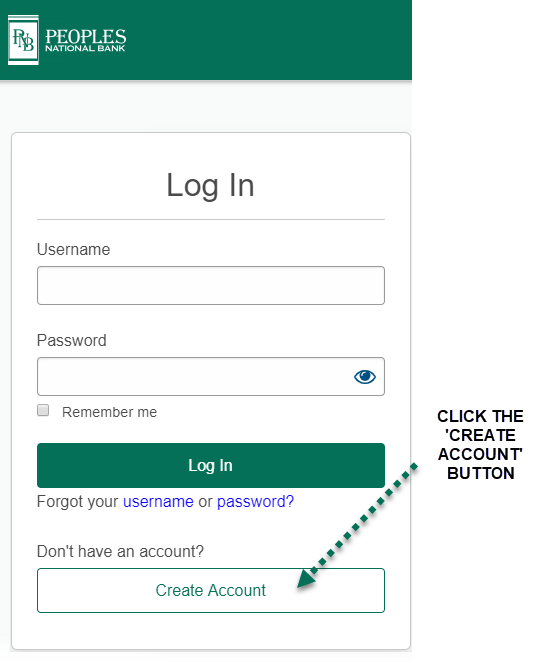Click the green dotted arrow line
This screenshot has width=542, height=663.
[364, 518]
